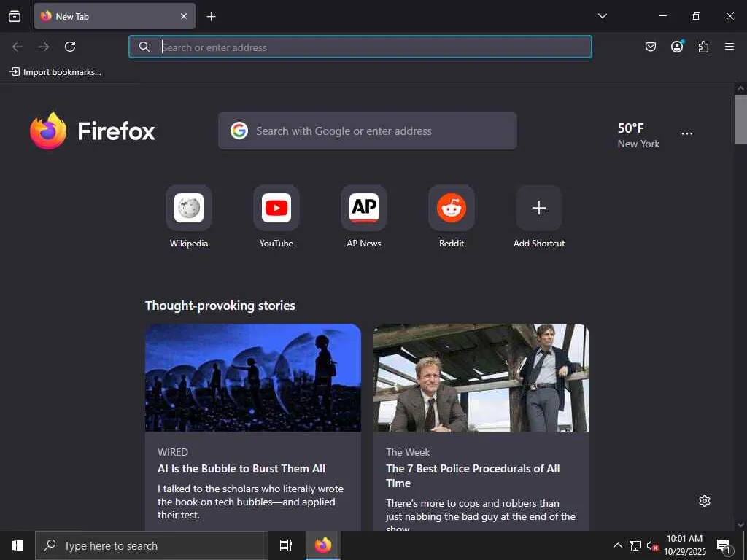Open 7 Best Police Procedurals headline

(x=473, y=475)
